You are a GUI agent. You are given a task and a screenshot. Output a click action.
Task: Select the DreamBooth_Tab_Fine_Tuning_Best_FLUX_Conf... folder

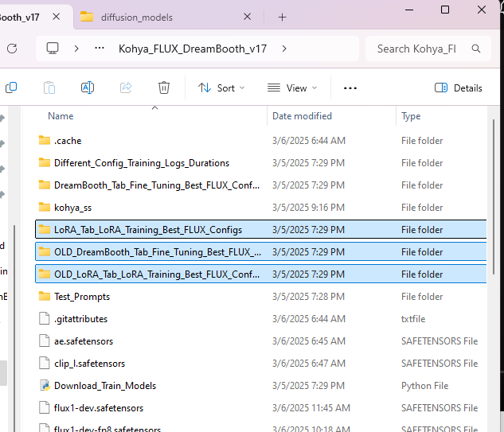click(x=261, y=185)
